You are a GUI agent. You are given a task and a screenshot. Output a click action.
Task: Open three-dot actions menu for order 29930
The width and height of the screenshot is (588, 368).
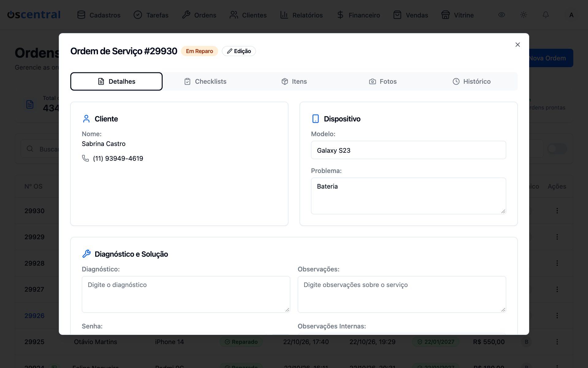pyautogui.click(x=557, y=211)
